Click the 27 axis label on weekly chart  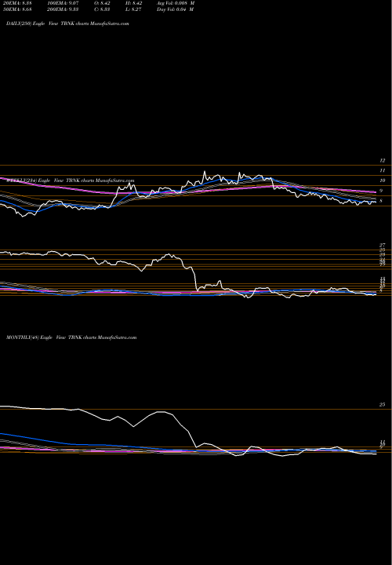pyautogui.click(x=383, y=246)
